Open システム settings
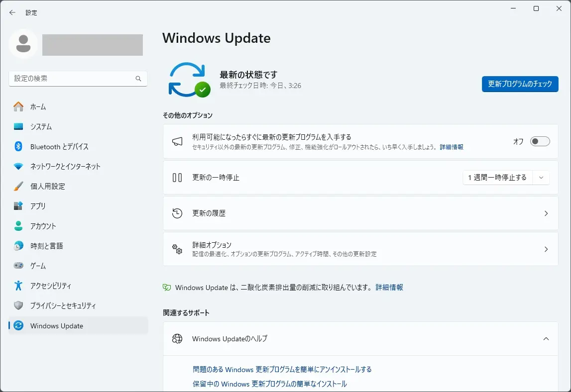The width and height of the screenshot is (571, 392). [78, 127]
